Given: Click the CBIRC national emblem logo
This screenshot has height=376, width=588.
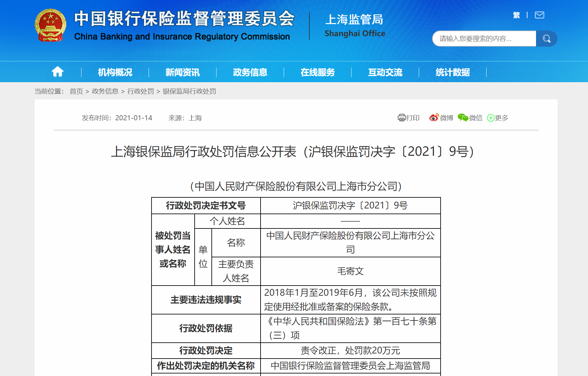Looking at the screenshot, I should (x=50, y=25).
